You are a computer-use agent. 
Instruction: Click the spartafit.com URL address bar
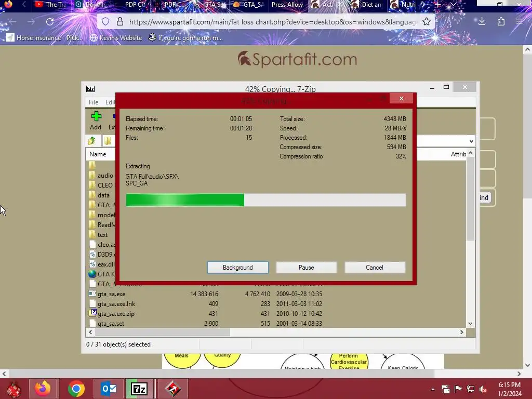pyautogui.click(x=272, y=22)
